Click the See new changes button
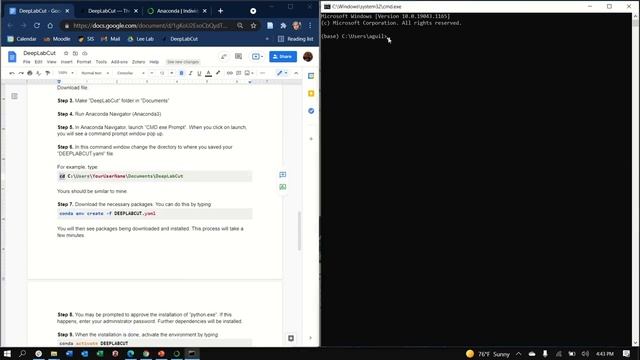 click(183, 62)
